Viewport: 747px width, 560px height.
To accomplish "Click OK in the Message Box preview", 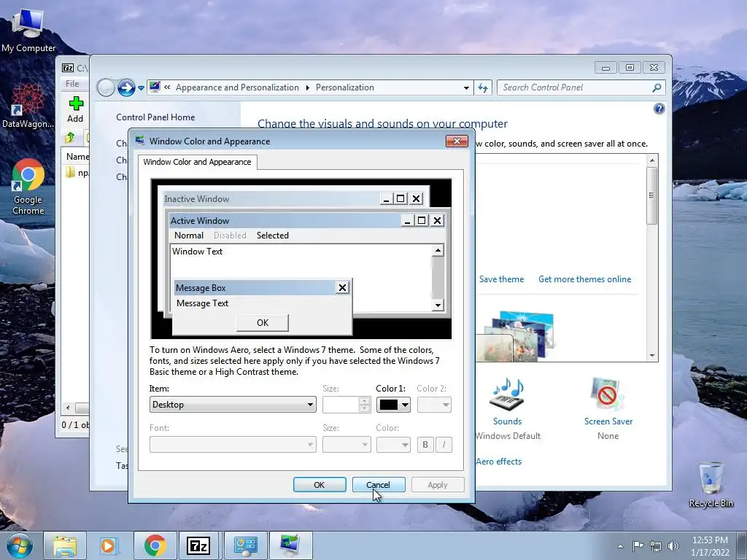I will [x=263, y=323].
